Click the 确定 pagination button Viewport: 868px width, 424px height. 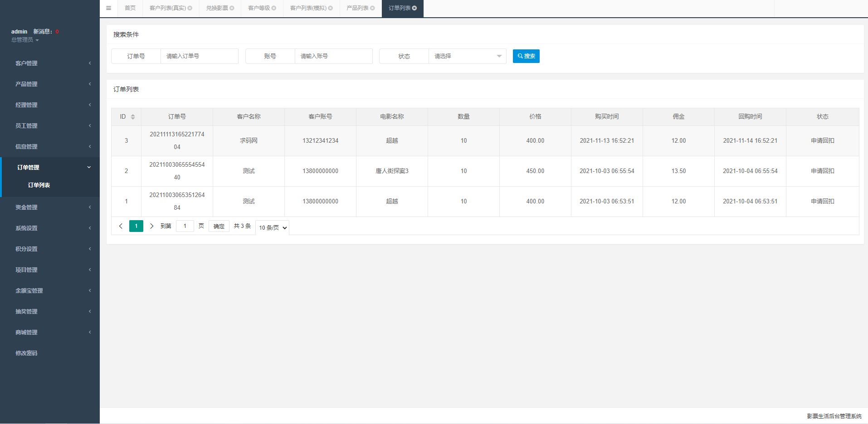click(x=219, y=226)
